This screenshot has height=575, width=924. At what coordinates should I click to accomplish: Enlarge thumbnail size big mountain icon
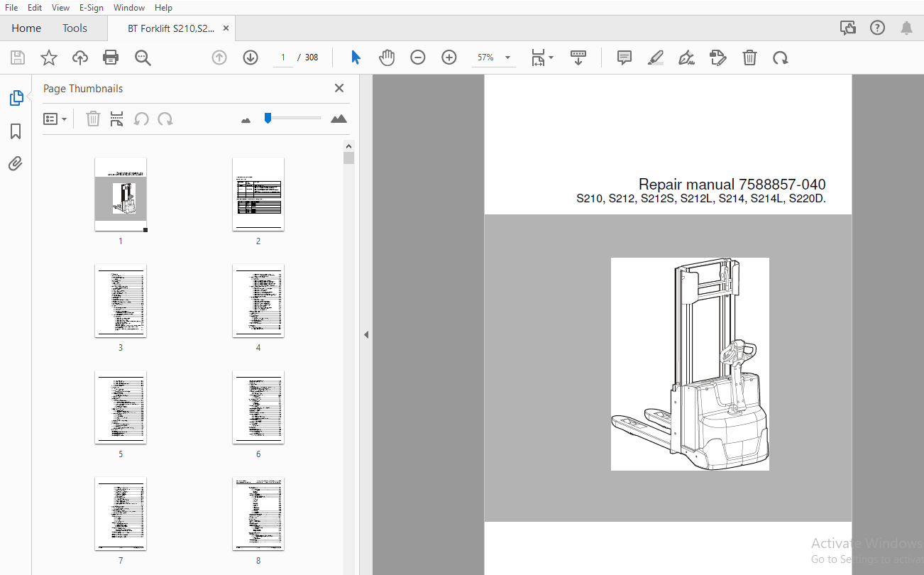pos(339,119)
